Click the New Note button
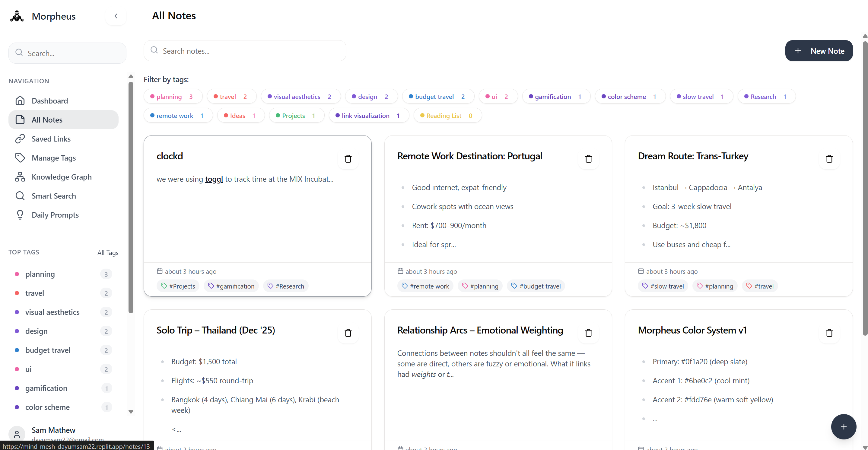Image resolution: width=868 pixels, height=450 pixels. [x=819, y=51]
